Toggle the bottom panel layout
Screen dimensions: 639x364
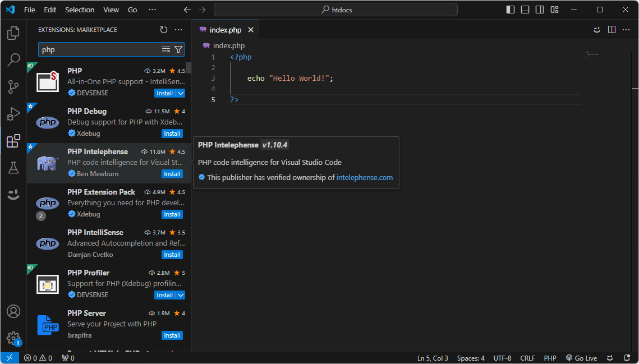525,10
